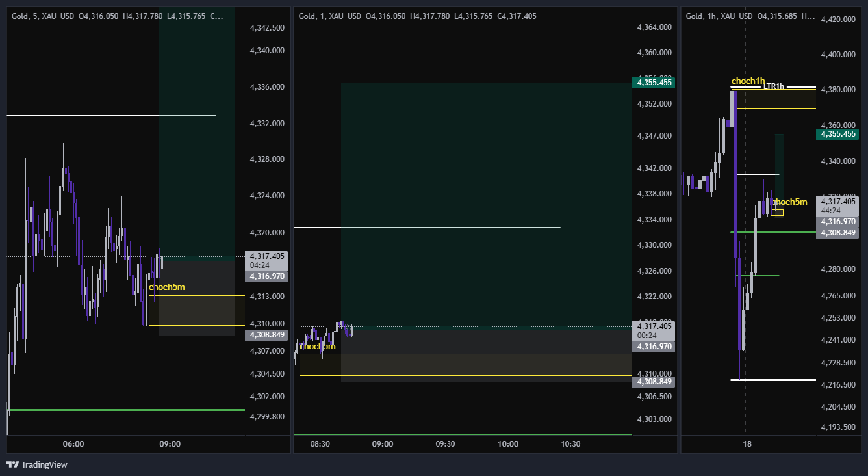Click the 09:00 time label in the 1-minute chart
The height and width of the screenshot is (476, 868).
tap(382, 444)
